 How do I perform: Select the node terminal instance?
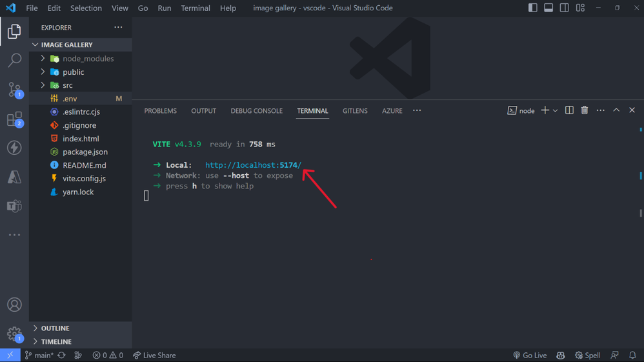[x=521, y=110]
